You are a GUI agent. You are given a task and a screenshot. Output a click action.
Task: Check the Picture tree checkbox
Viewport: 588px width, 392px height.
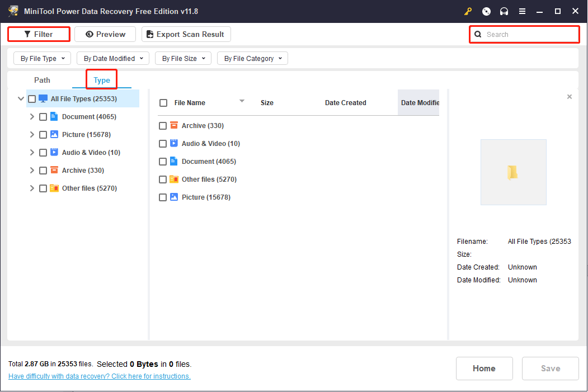click(43, 135)
